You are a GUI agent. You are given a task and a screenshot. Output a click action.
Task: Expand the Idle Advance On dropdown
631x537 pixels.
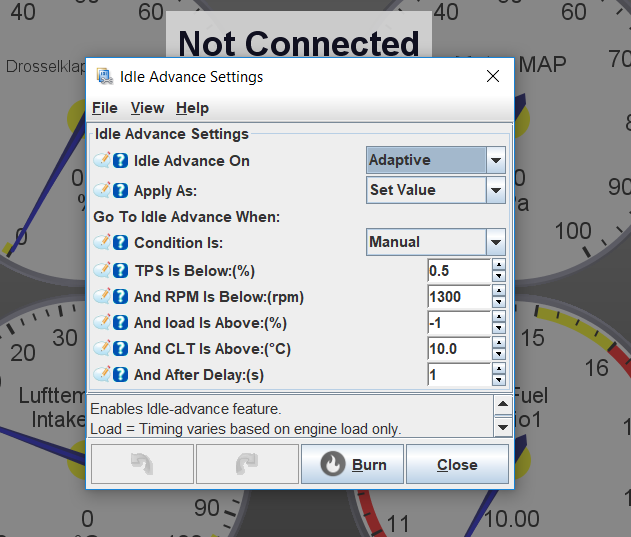(495, 160)
